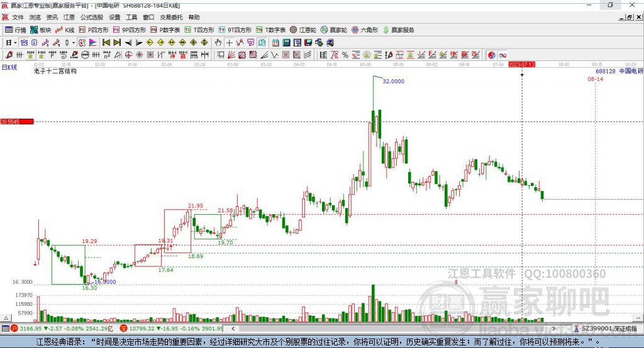
Task: Click the 32.0000 high price label
Action: (x=394, y=81)
